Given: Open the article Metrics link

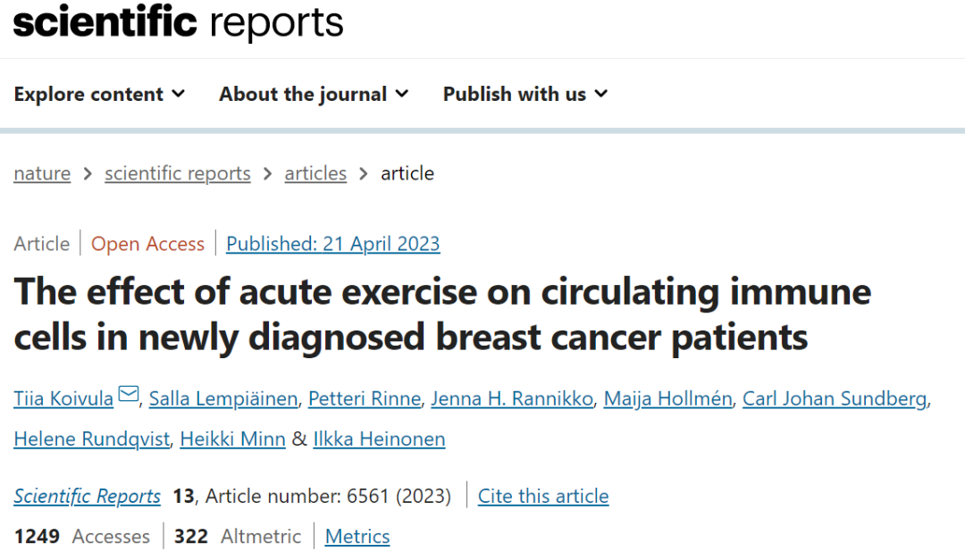Looking at the screenshot, I should 357,536.
